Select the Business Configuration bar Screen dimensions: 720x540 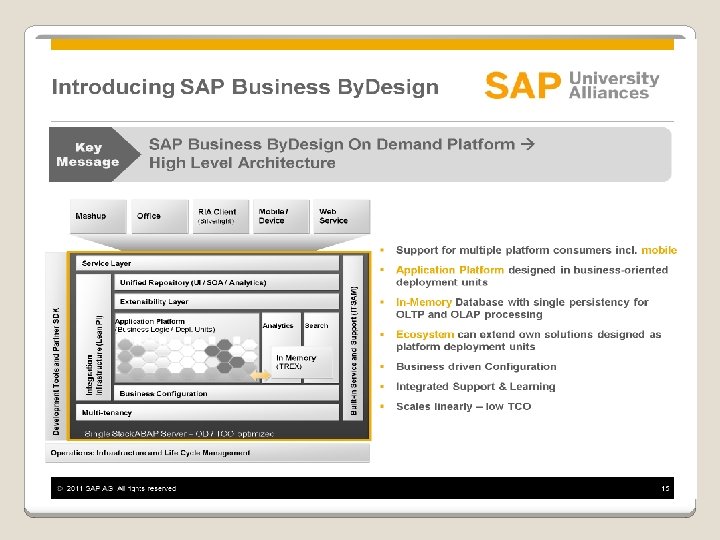tap(226, 394)
